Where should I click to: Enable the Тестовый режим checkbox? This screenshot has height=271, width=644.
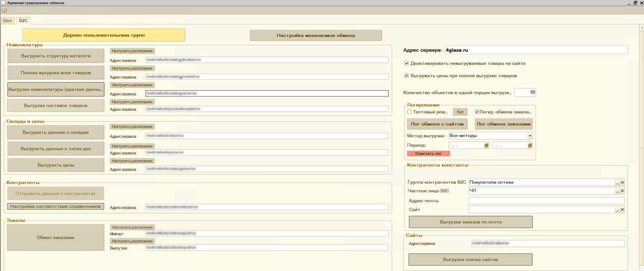click(x=409, y=112)
